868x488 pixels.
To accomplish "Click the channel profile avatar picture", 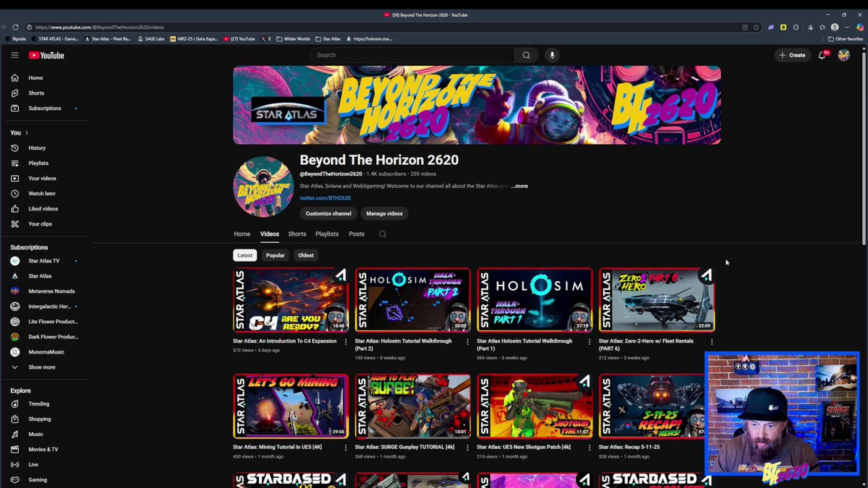I will point(263,187).
